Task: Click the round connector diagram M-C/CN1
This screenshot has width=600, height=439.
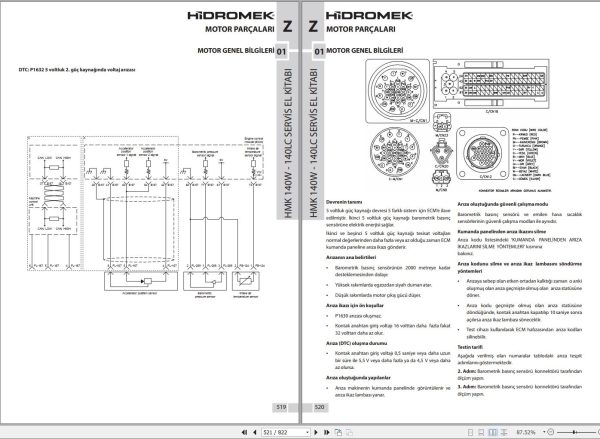Action: pyautogui.click(x=397, y=91)
